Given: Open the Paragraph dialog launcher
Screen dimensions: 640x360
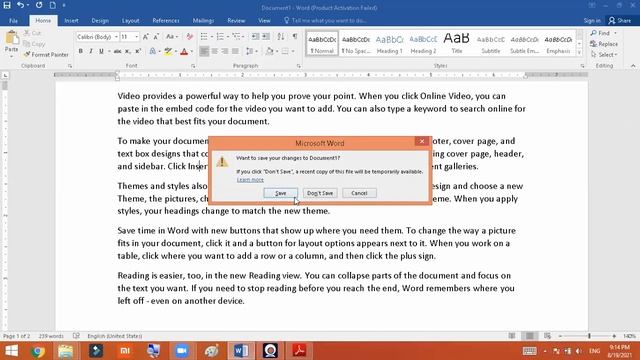Looking at the screenshot, I should (x=299, y=66).
